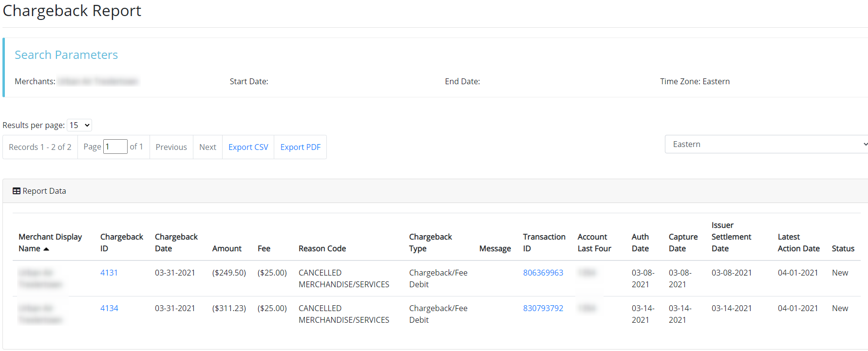Sort by Chargeback ID column header
868x351 pixels.
[122, 242]
